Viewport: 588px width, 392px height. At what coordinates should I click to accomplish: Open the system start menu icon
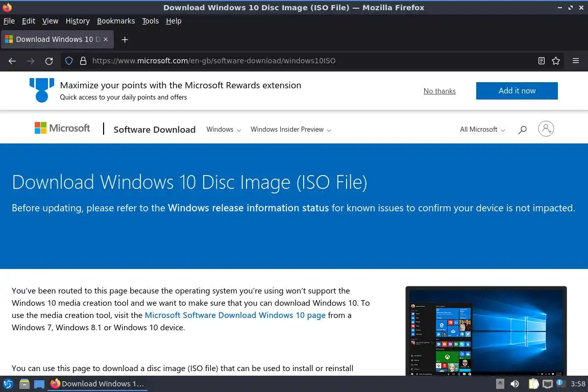pos(8,384)
